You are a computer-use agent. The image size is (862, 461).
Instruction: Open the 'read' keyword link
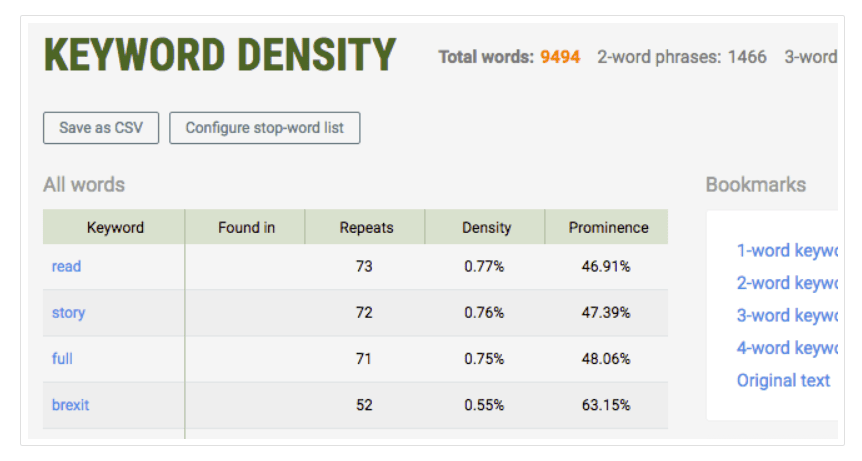coord(67,266)
